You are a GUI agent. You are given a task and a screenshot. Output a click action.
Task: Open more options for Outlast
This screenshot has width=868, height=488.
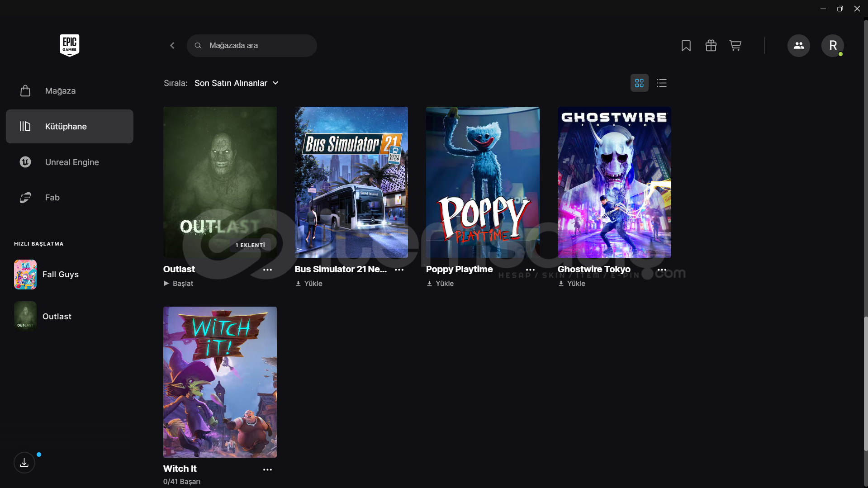[268, 270]
